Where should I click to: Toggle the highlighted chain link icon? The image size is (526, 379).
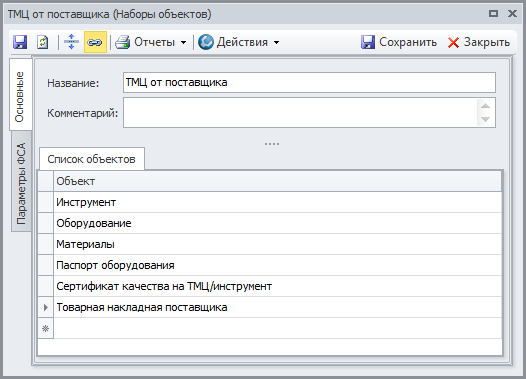(x=95, y=42)
